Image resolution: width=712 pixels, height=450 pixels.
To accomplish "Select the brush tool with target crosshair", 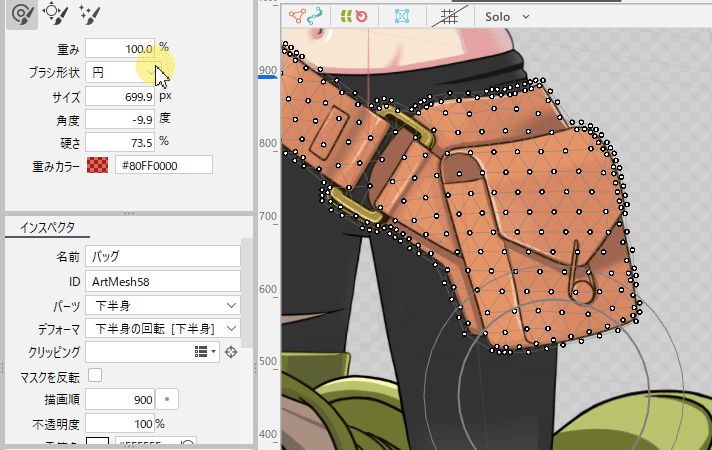I will pyautogui.click(x=55, y=13).
